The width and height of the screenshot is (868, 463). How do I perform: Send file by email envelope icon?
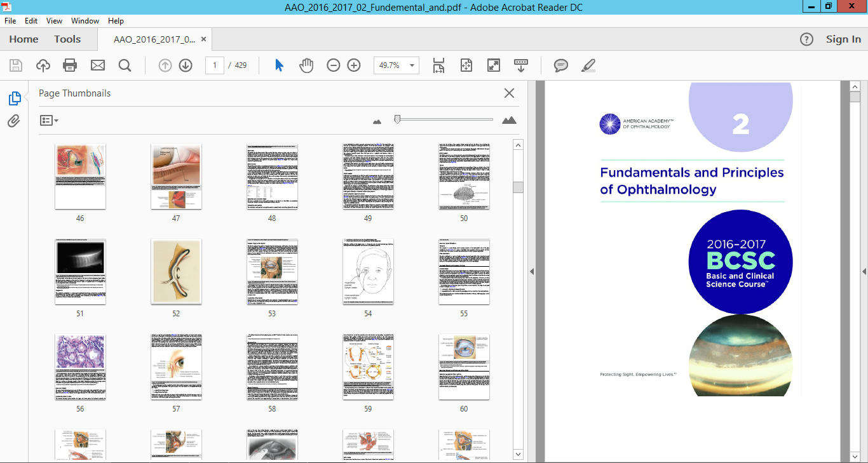coord(97,65)
